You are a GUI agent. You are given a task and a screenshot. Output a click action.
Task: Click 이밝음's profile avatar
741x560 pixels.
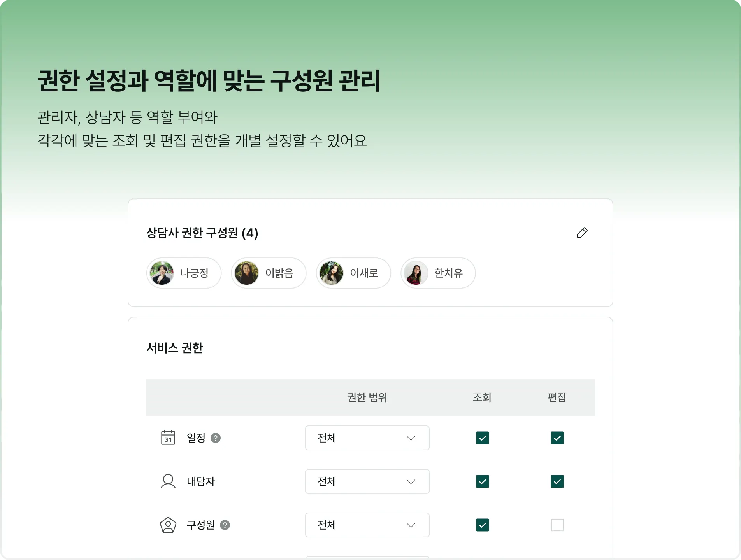click(247, 273)
